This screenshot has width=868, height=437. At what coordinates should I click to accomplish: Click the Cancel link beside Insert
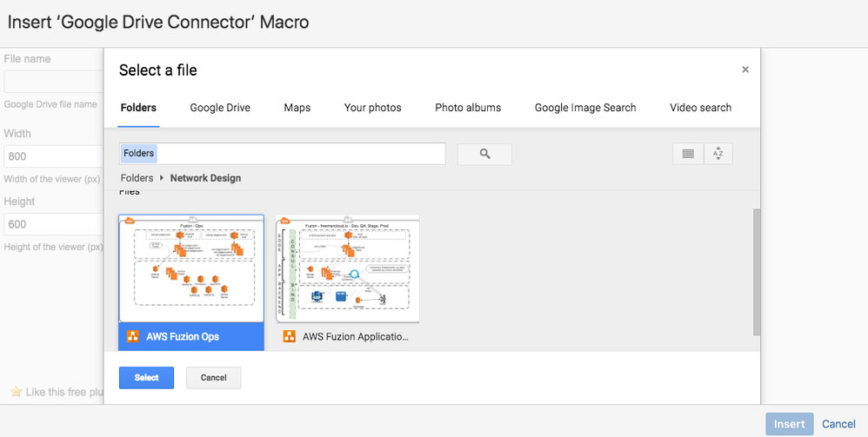pyautogui.click(x=838, y=424)
